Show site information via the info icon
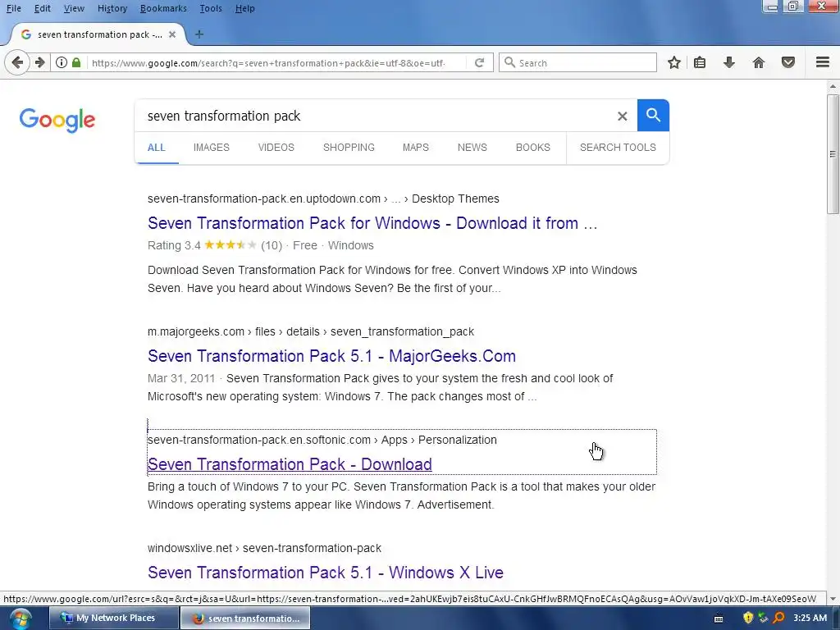The image size is (840, 630). click(62, 62)
